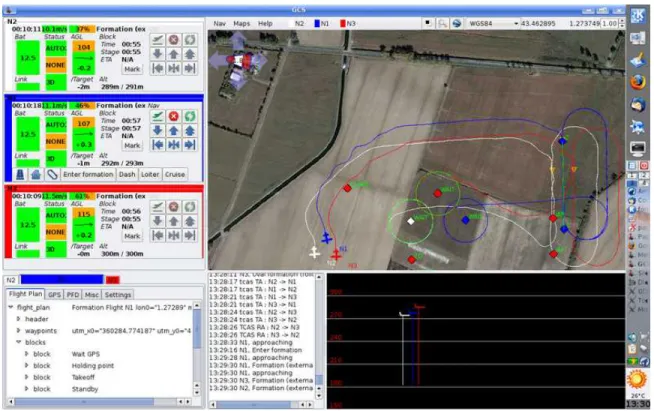The image size is (654, 411).
Task: Click the Launch icon in the blue N1 strip
Action: [158, 116]
